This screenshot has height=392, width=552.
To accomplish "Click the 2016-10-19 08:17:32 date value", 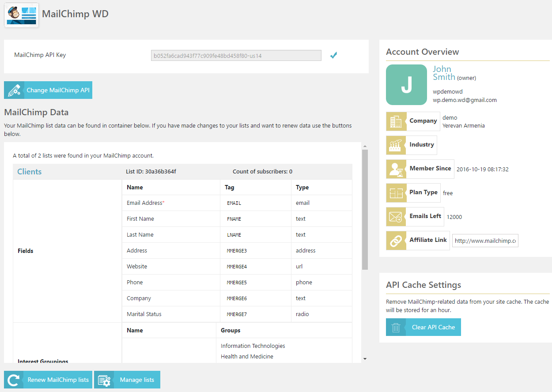I will [483, 170].
